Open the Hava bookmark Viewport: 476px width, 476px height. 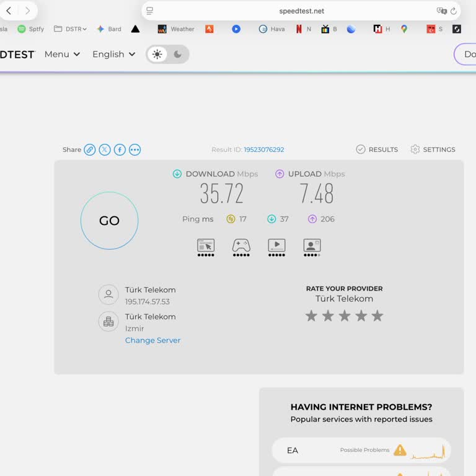(x=271, y=29)
